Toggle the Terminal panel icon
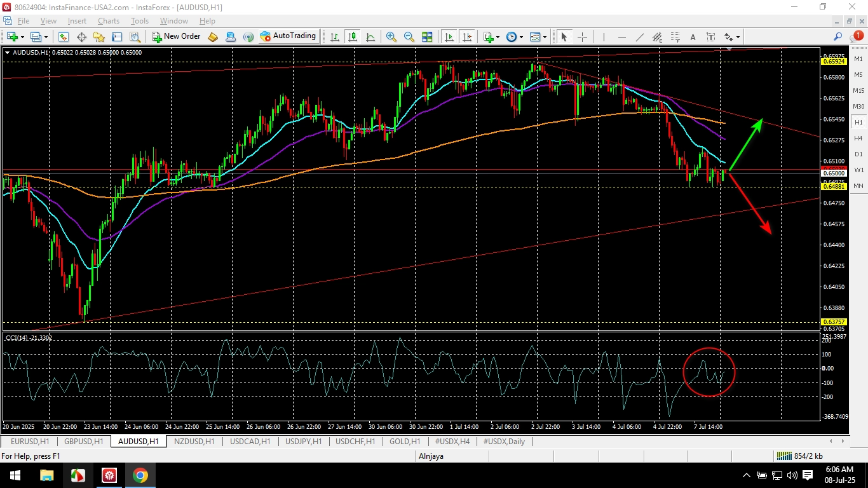 116,37
